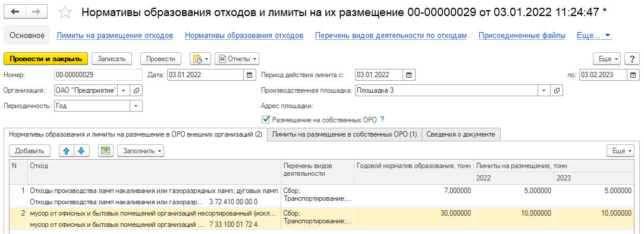Focus the Номер input field
Viewport: 644px width, 234px height.
tap(98, 75)
